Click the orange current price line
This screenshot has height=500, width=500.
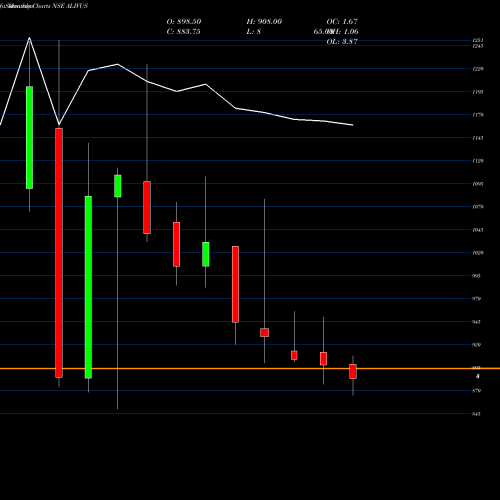(250, 368)
